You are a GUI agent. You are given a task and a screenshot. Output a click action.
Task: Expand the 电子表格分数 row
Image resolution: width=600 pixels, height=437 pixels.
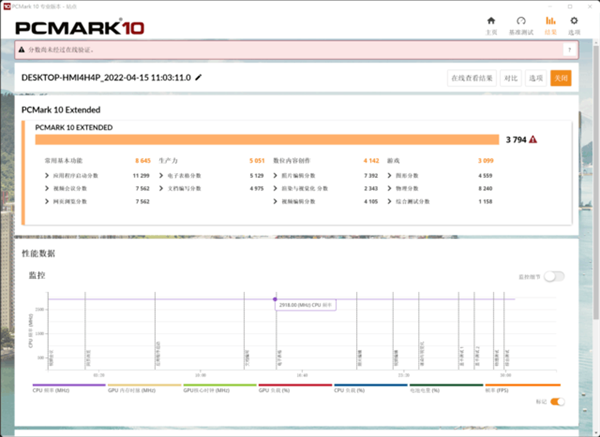coord(159,175)
